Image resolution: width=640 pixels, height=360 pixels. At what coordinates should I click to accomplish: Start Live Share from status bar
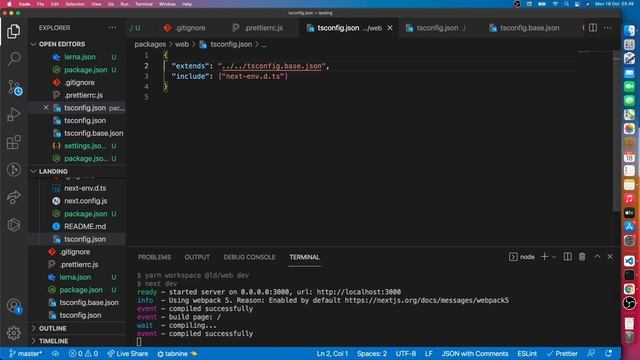(128, 353)
